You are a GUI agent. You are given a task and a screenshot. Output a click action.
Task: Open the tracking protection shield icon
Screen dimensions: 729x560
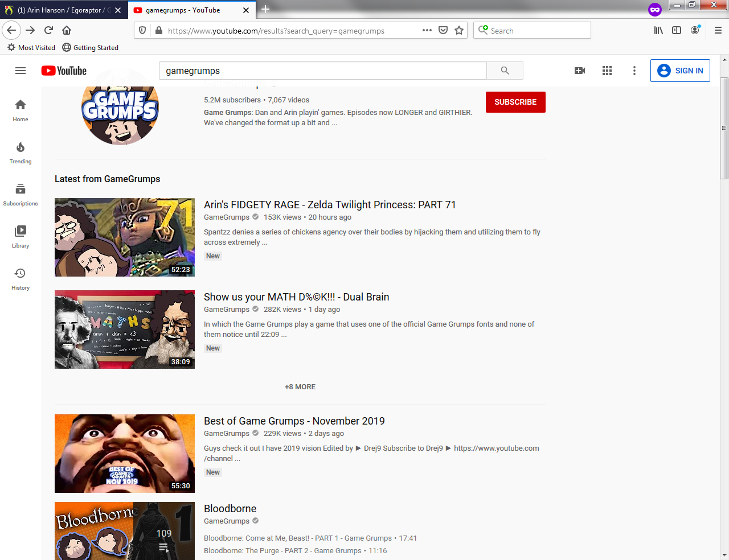pyautogui.click(x=142, y=31)
